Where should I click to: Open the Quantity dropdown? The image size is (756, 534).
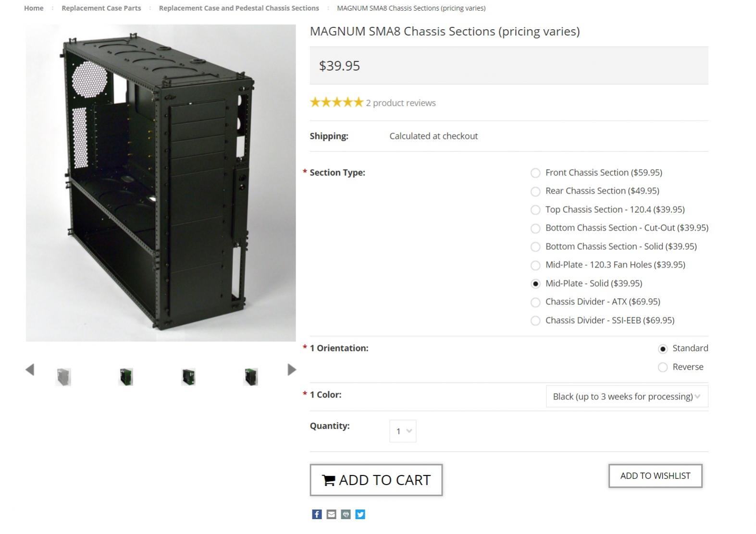[x=403, y=431]
